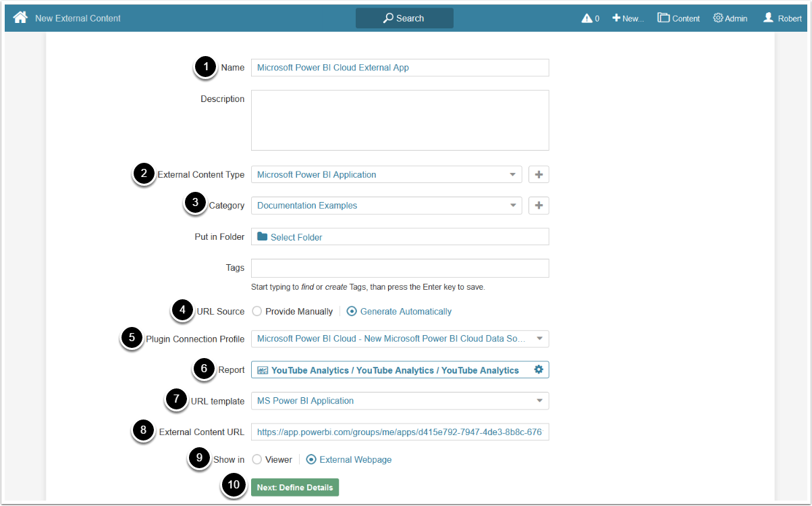The image size is (812, 506).
Task: Click the alerts warning triangle icon
Action: click(587, 18)
